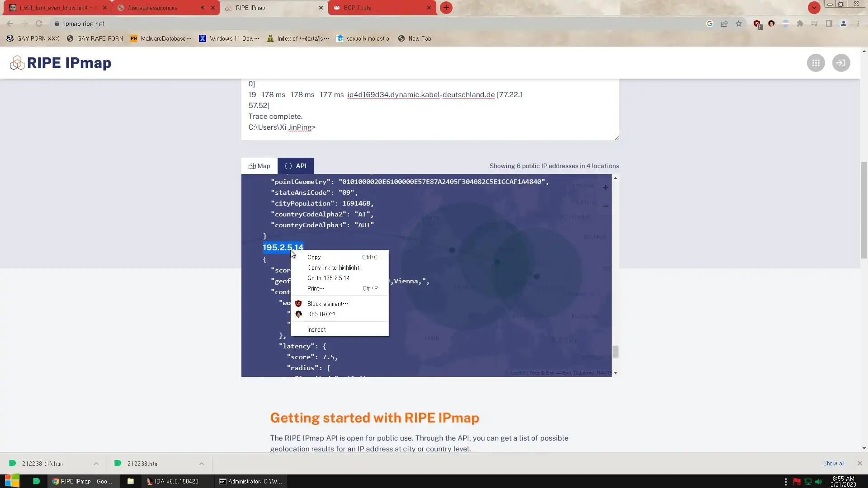Open the new tab plus button
The height and width of the screenshot is (488, 868).
click(x=446, y=8)
